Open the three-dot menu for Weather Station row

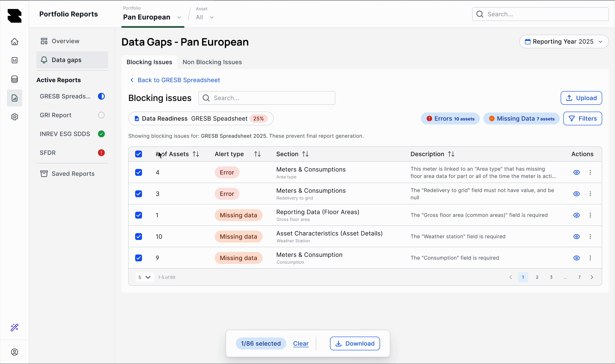tap(590, 237)
